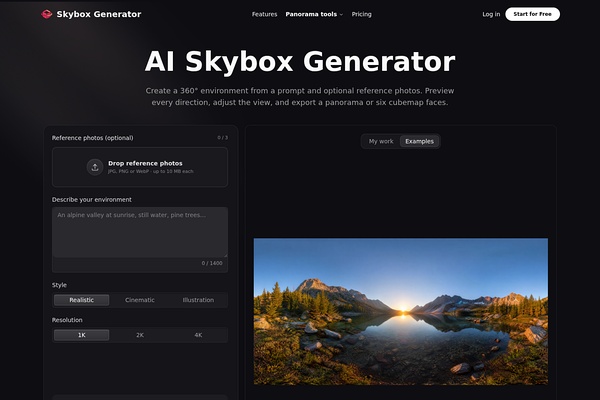Choose 2K resolution
This screenshot has width=600, height=400.
tap(140, 335)
